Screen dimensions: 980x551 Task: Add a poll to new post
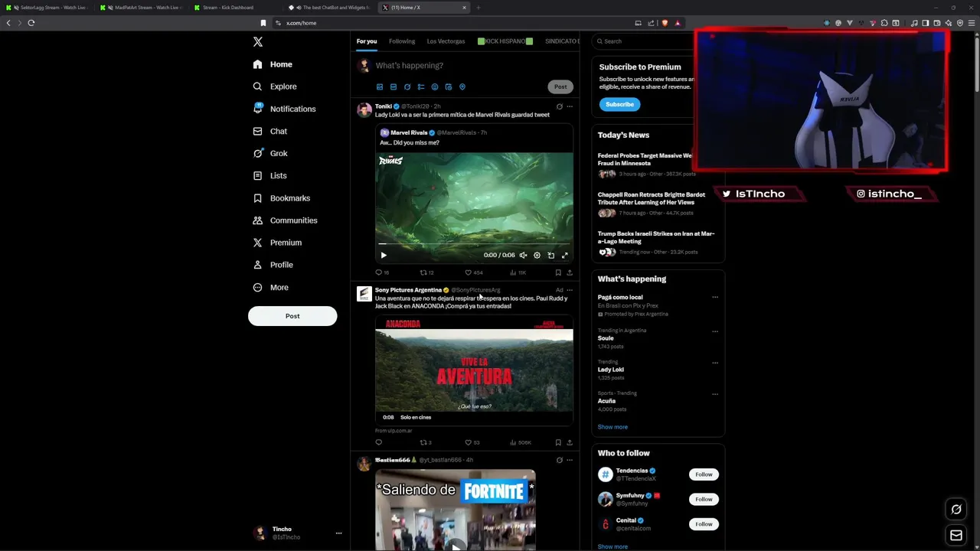click(x=421, y=87)
